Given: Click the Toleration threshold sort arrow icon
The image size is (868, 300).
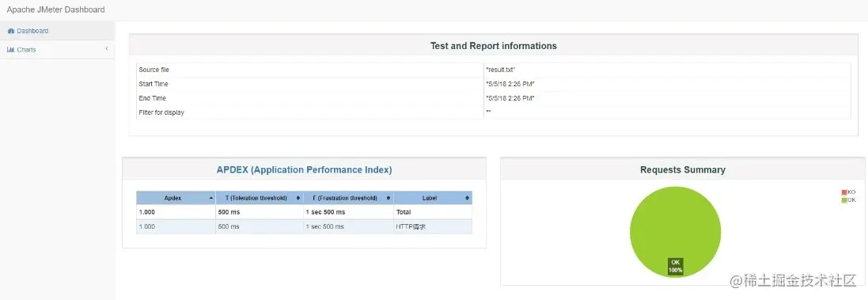Looking at the screenshot, I should click(x=298, y=198).
